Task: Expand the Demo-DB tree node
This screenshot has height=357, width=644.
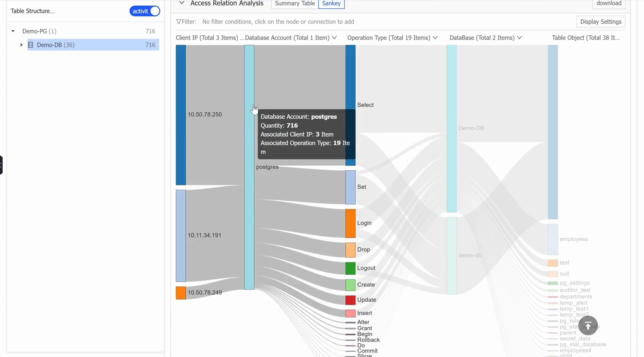Action: pos(21,45)
